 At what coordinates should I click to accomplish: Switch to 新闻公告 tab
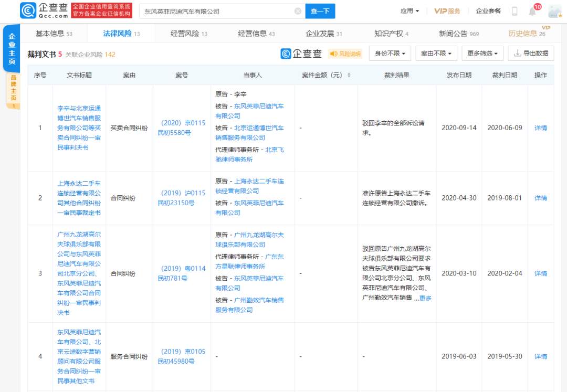click(458, 34)
